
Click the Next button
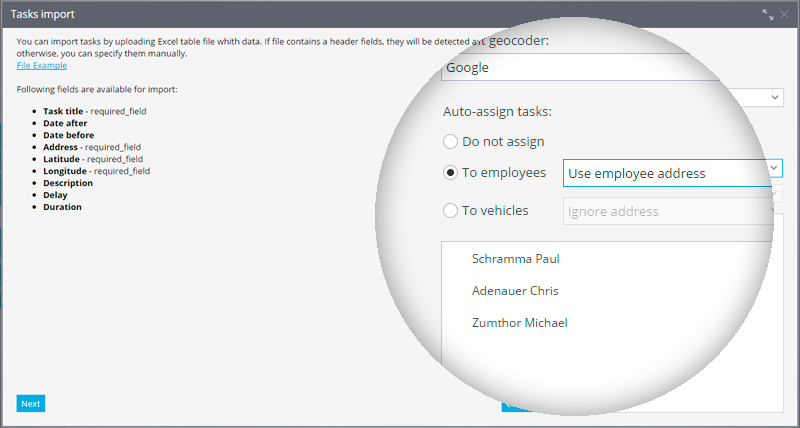tap(31, 403)
